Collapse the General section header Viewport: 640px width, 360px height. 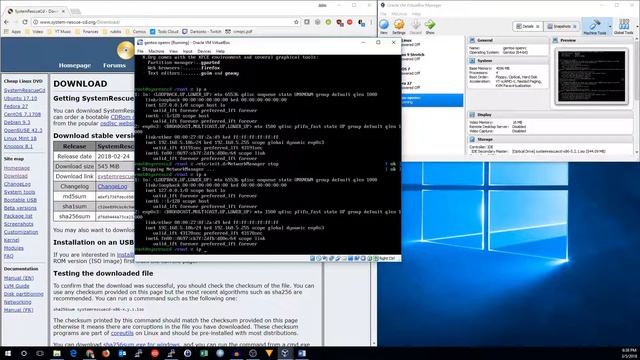507,40
